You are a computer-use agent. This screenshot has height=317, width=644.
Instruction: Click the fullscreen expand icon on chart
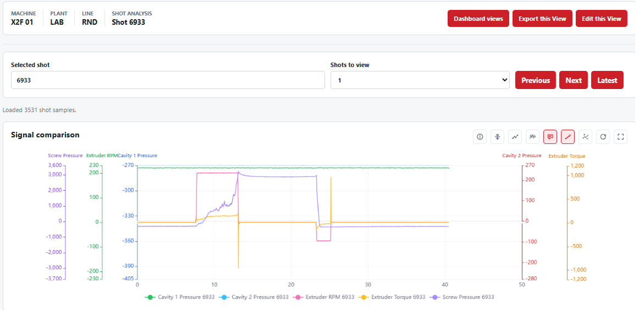[620, 137]
